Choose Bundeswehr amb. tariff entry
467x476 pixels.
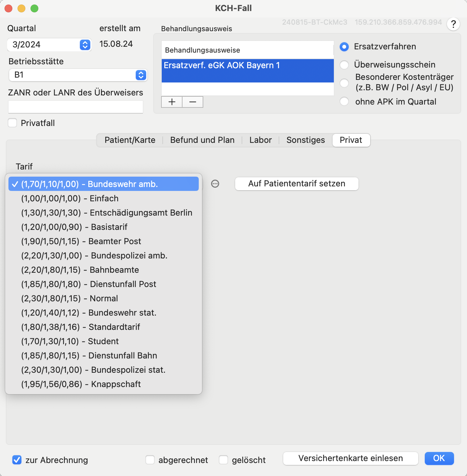point(104,184)
